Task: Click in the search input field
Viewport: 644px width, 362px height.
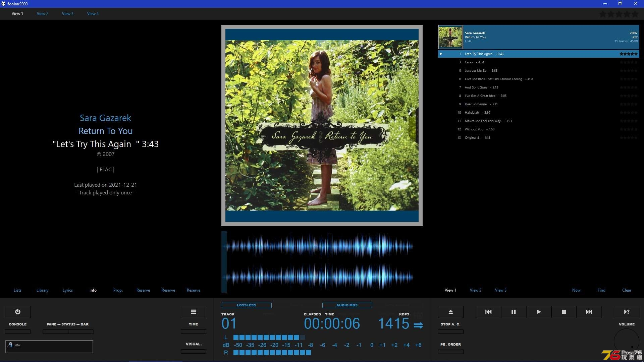Action: 49,347
